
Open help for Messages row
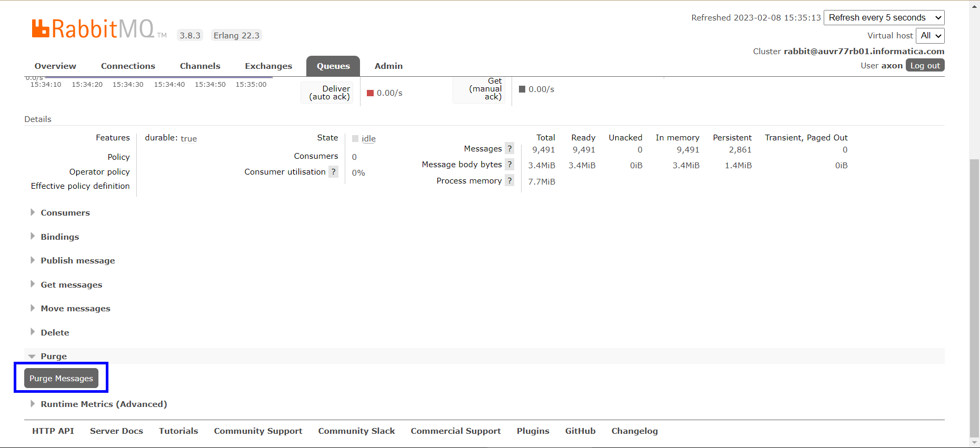click(509, 149)
